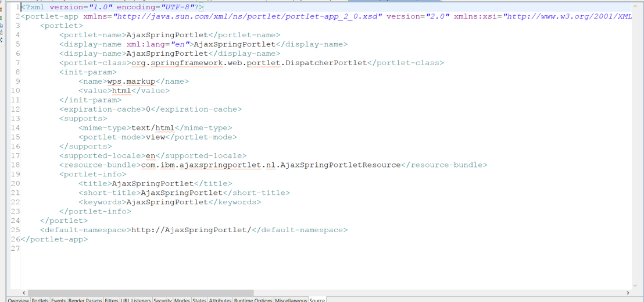Click the expiration-cache value 0

click(x=148, y=109)
